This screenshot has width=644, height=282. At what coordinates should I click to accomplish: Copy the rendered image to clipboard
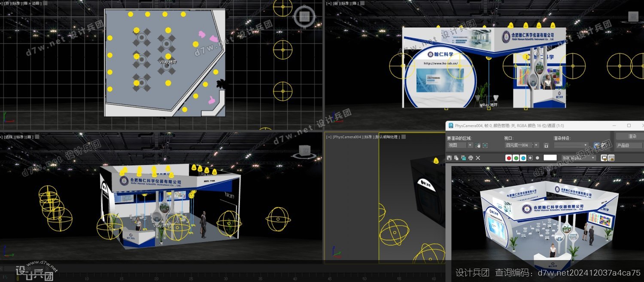click(456, 158)
